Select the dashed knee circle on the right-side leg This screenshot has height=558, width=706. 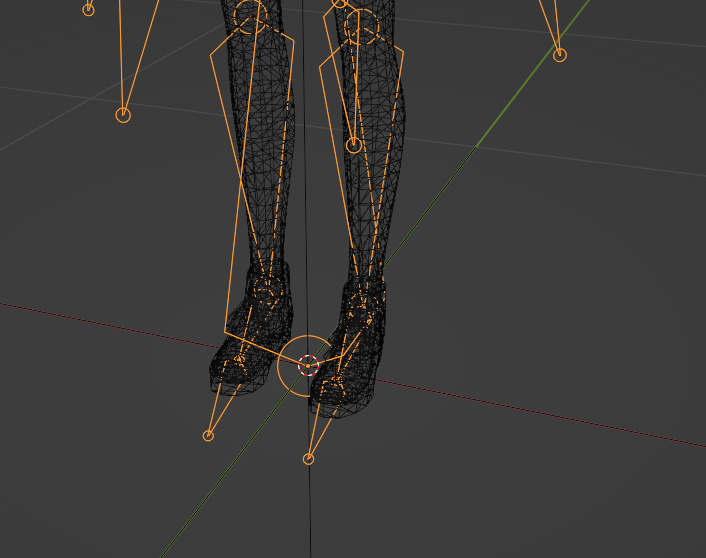tap(362, 27)
